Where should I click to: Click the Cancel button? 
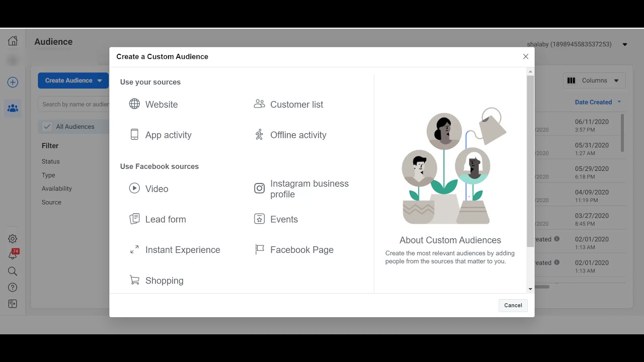point(513,305)
